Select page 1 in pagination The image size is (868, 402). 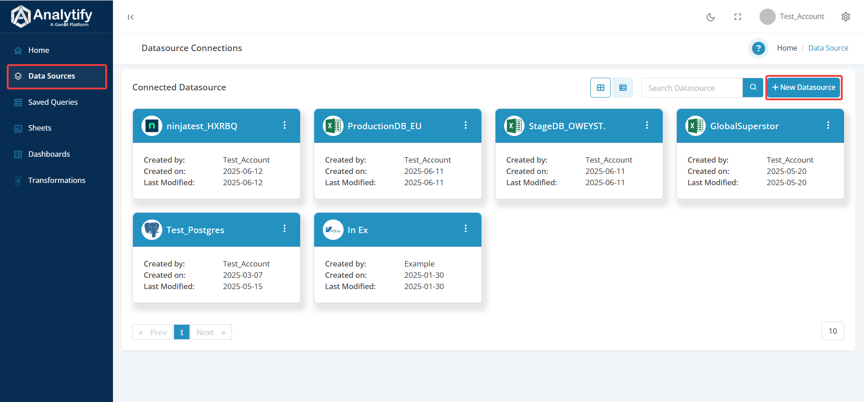(x=182, y=332)
